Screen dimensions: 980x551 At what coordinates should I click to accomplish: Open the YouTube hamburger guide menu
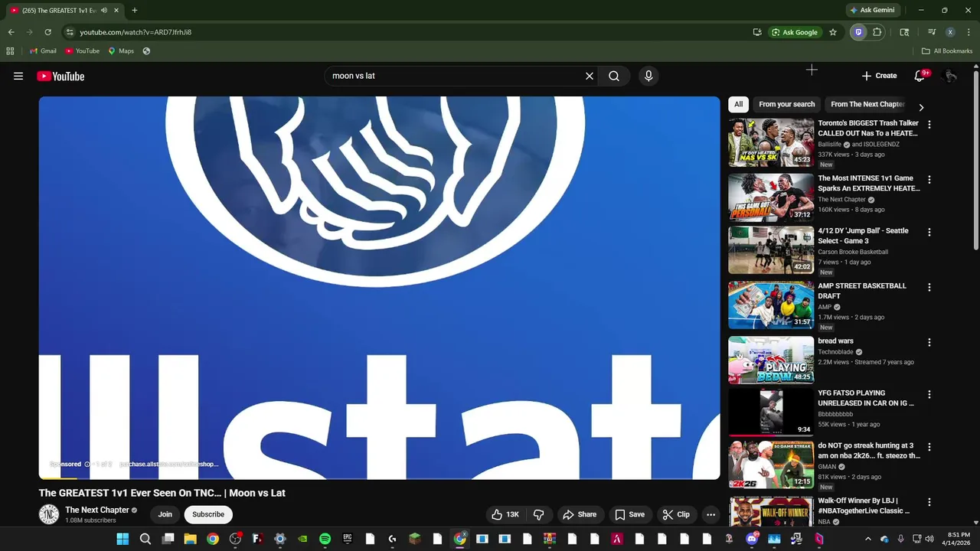(18, 76)
